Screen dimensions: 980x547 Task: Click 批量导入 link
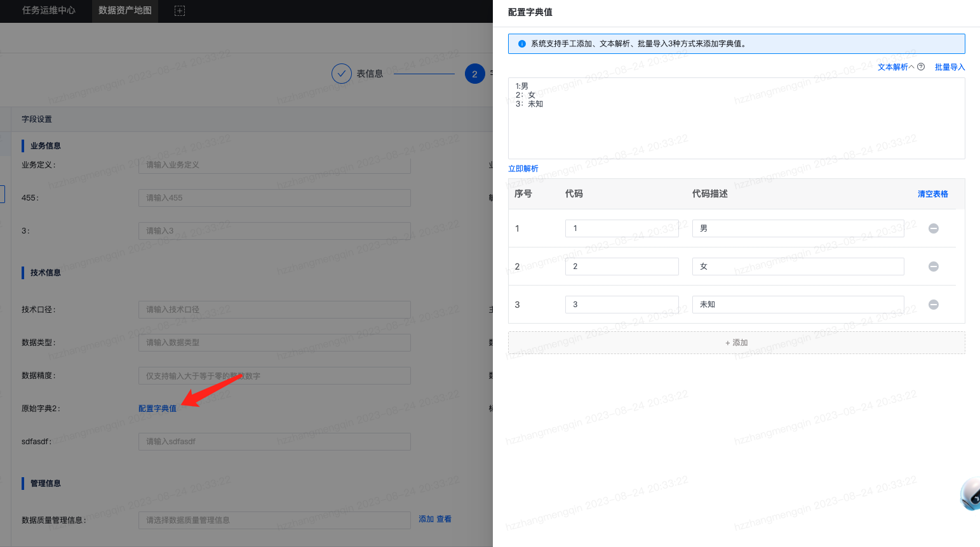coord(950,67)
